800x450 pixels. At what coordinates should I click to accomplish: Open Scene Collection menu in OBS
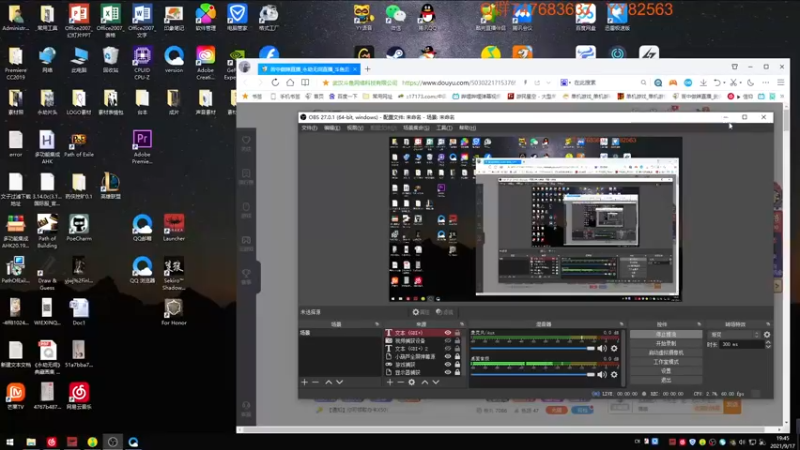416,128
